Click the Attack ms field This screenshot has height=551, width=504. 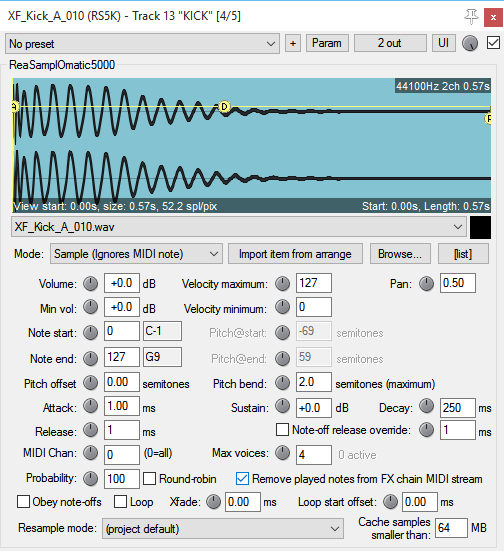pos(122,406)
